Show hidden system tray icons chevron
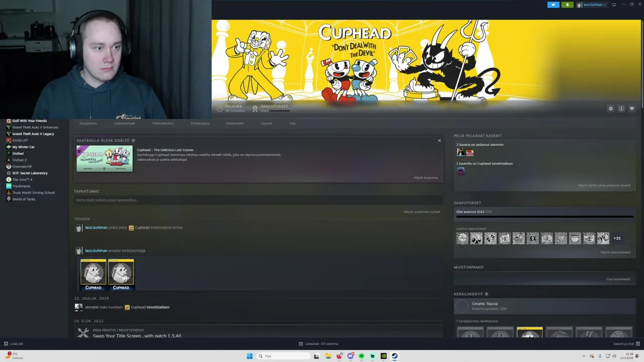The image size is (644, 362). pyautogui.click(x=584, y=356)
